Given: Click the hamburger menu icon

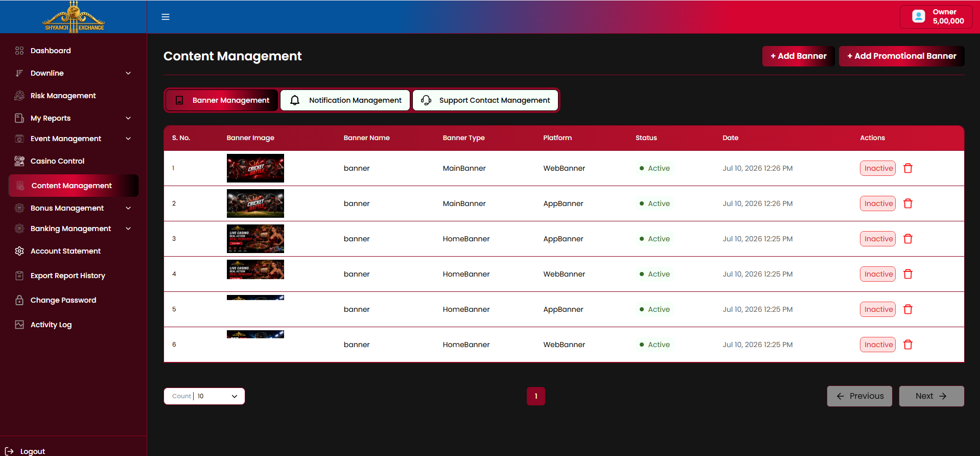Looking at the screenshot, I should pos(166,17).
